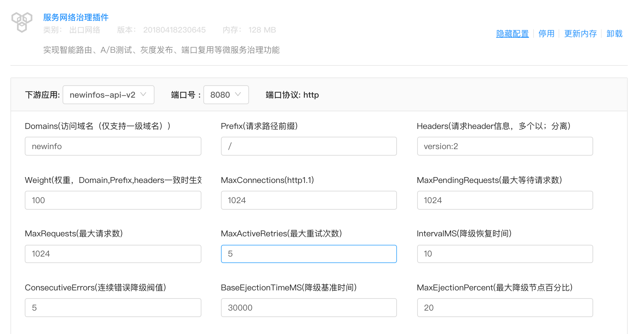Screen dimensions: 644x334
Task: Click 隐藏配置 to hide the configuration
Action: click(512, 34)
